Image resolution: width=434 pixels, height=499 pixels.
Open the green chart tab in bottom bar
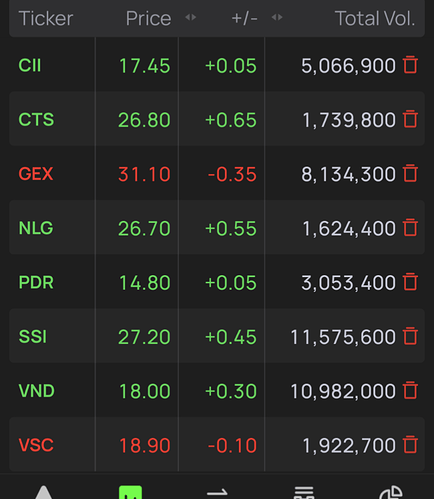click(x=130, y=492)
